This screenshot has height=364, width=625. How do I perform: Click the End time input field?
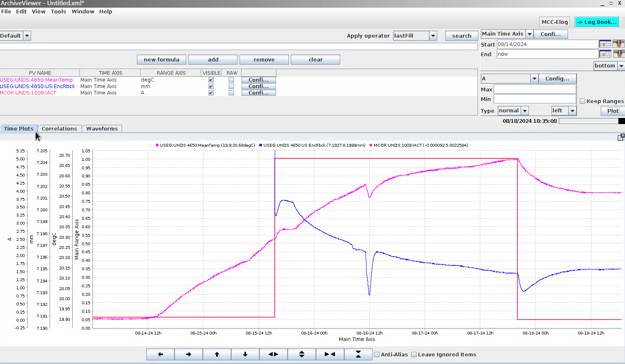point(547,54)
